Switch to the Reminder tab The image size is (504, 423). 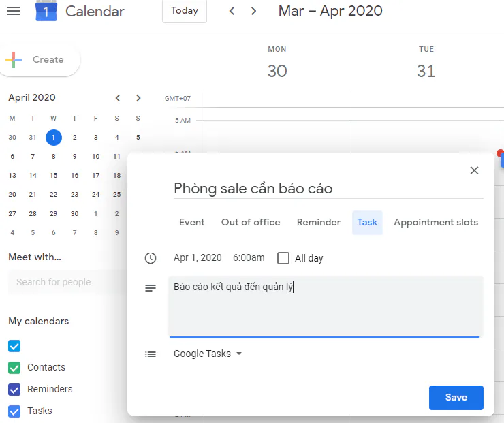pyautogui.click(x=319, y=223)
